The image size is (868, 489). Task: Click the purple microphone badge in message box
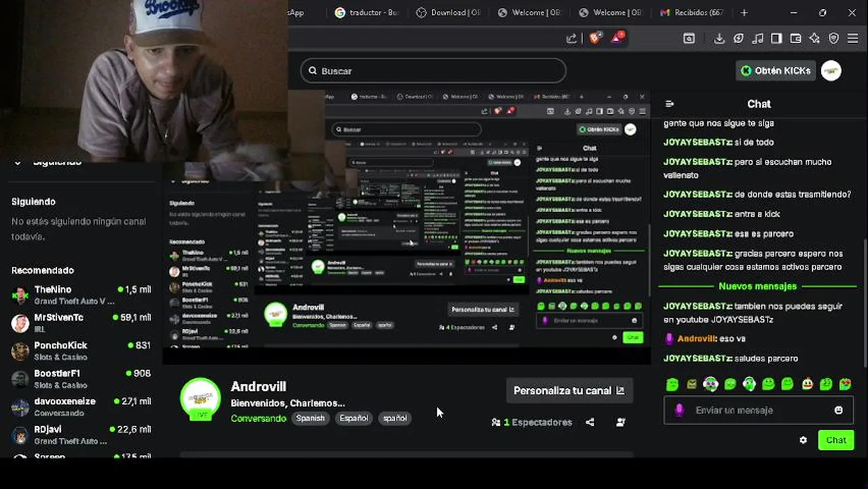pos(679,410)
